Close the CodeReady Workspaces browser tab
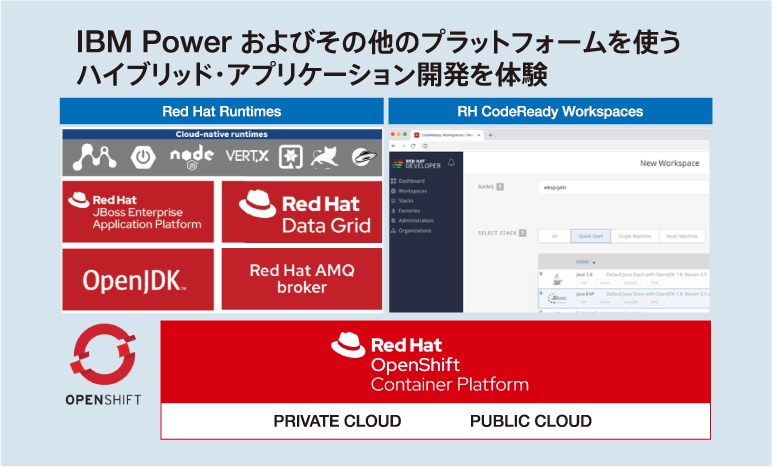Screen dimensions: 772x467 tap(479, 135)
